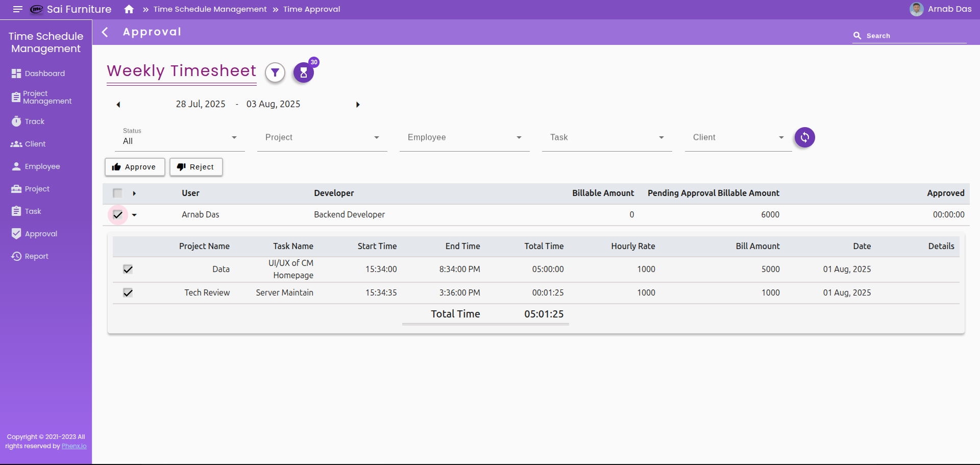The width and height of the screenshot is (980, 465).
Task: Click the 8:34:00 PM end time
Action: coord(459,269)
